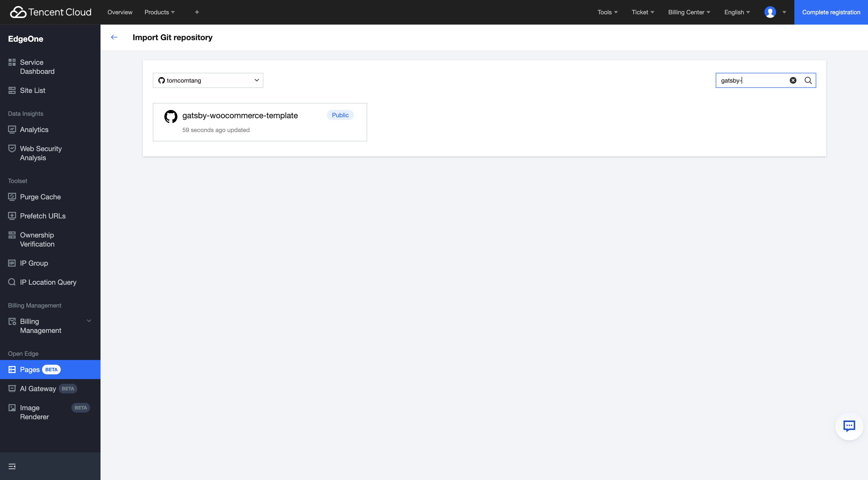
Task: Click '59 seconds ago updated' text
Action: pyautogui.click(x=216, y=130)
